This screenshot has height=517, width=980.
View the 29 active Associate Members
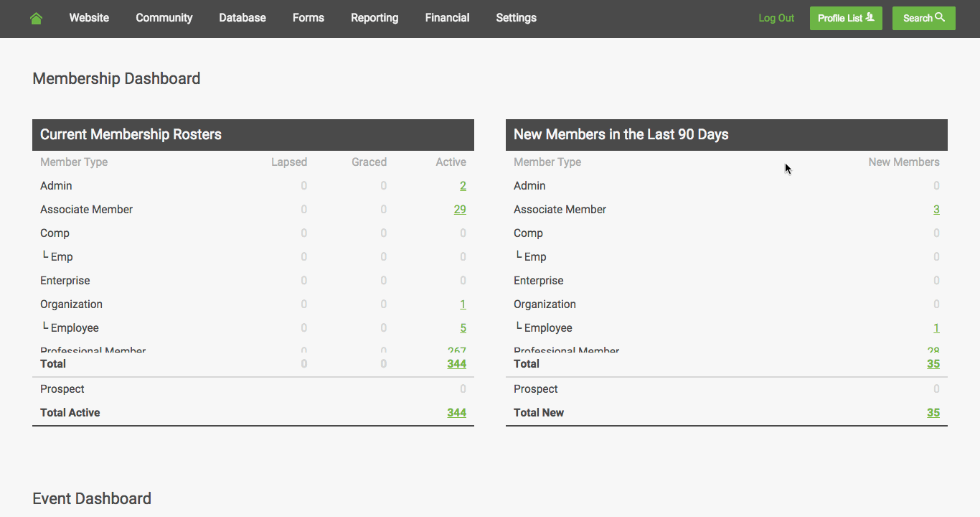[460, 210]
